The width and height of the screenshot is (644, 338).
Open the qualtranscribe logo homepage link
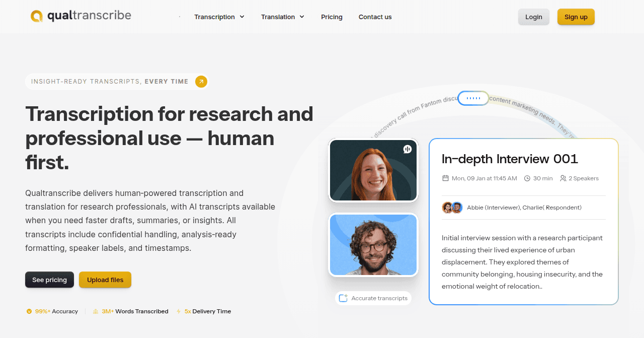[80, 16]
